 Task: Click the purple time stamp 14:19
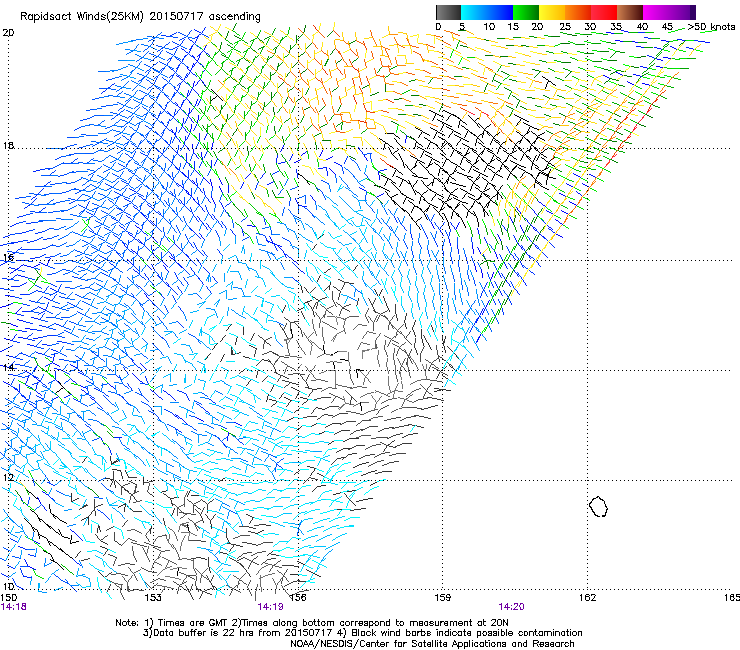[x=270, y=607]
